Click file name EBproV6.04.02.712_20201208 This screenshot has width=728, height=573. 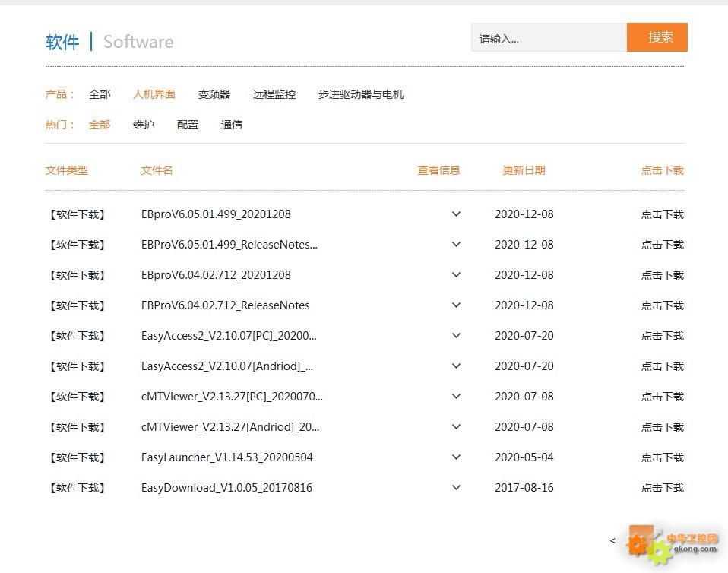coord(216,275)
